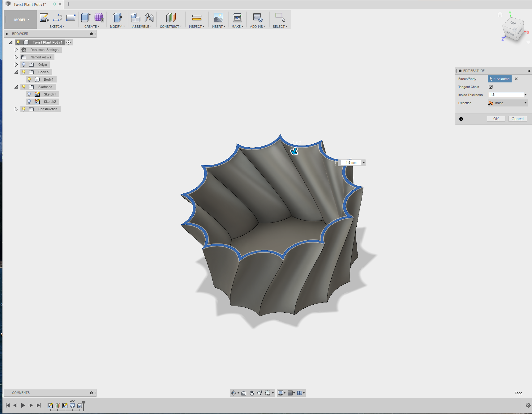Image resolution: width=532 pixels, height=414 pixels.
Task: Confirm shell edit with OK
Action: [496, 119]
